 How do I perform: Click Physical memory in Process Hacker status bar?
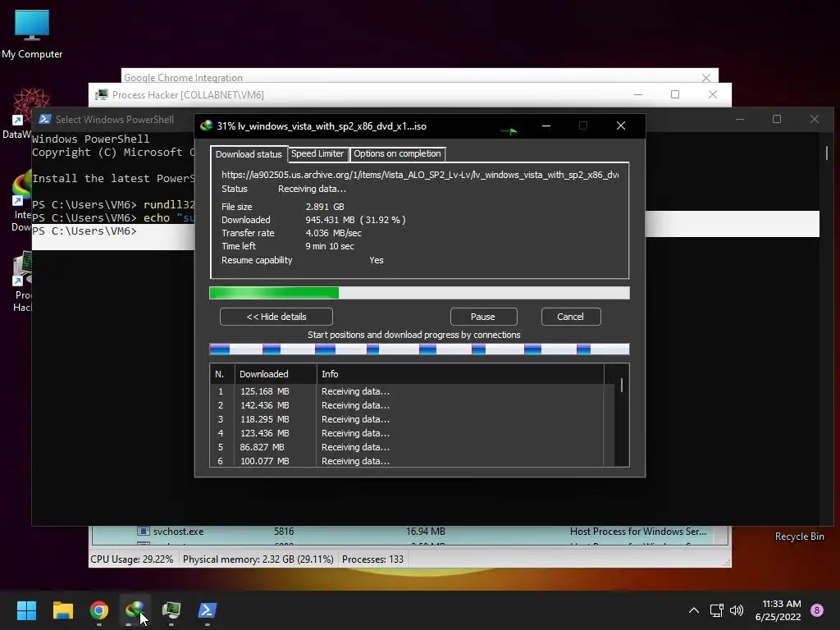click(258, 559)
